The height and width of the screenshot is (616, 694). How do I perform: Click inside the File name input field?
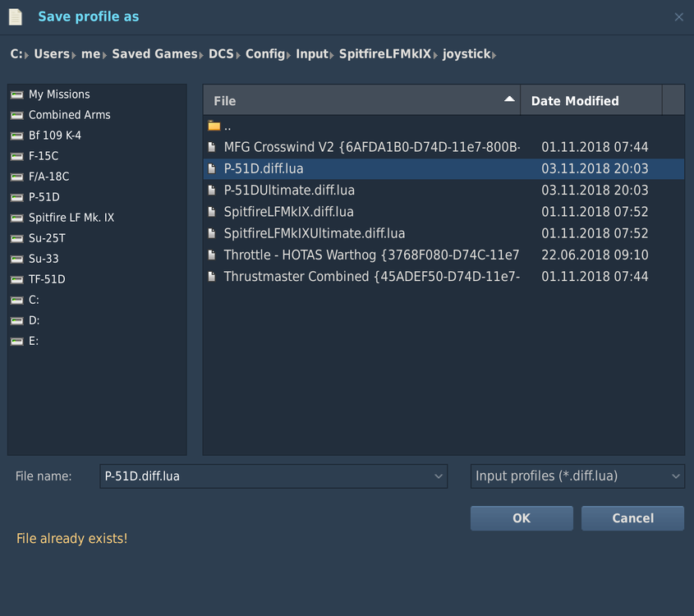coord(246,476)
